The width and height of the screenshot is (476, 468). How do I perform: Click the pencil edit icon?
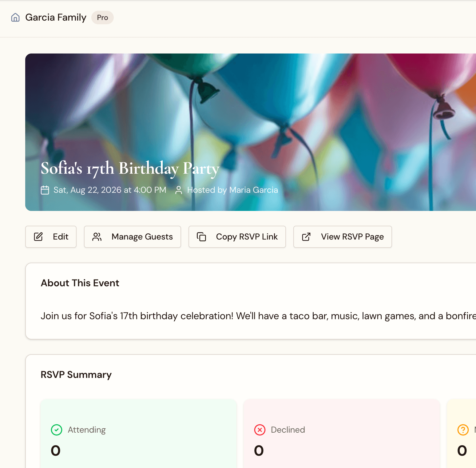[x=38, y=237]
